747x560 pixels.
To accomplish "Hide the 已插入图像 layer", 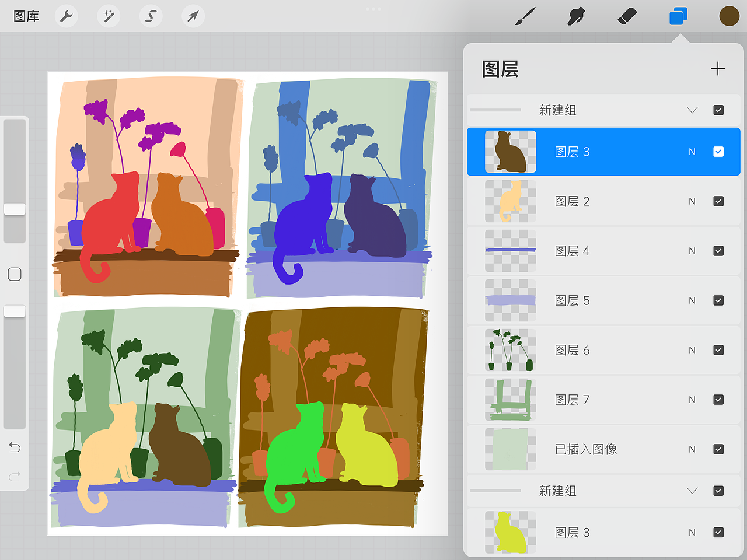I will 718,449.
